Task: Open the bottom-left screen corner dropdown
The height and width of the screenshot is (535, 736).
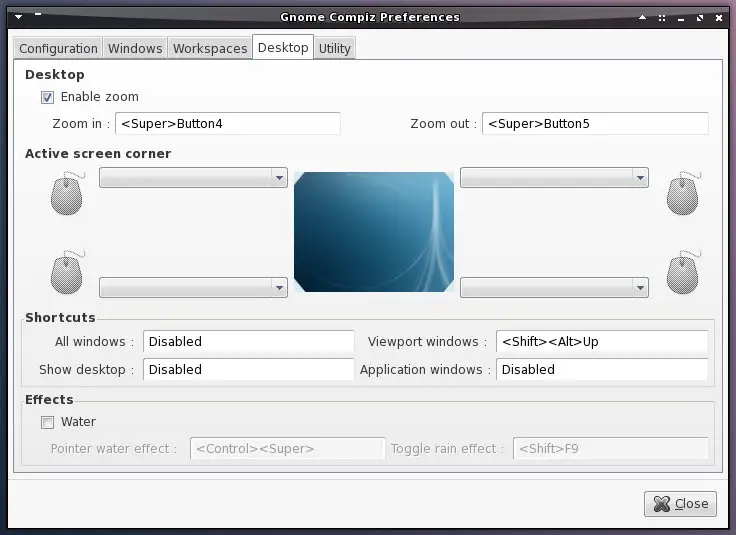Action: pyautogui.click(x=193, y=287)
